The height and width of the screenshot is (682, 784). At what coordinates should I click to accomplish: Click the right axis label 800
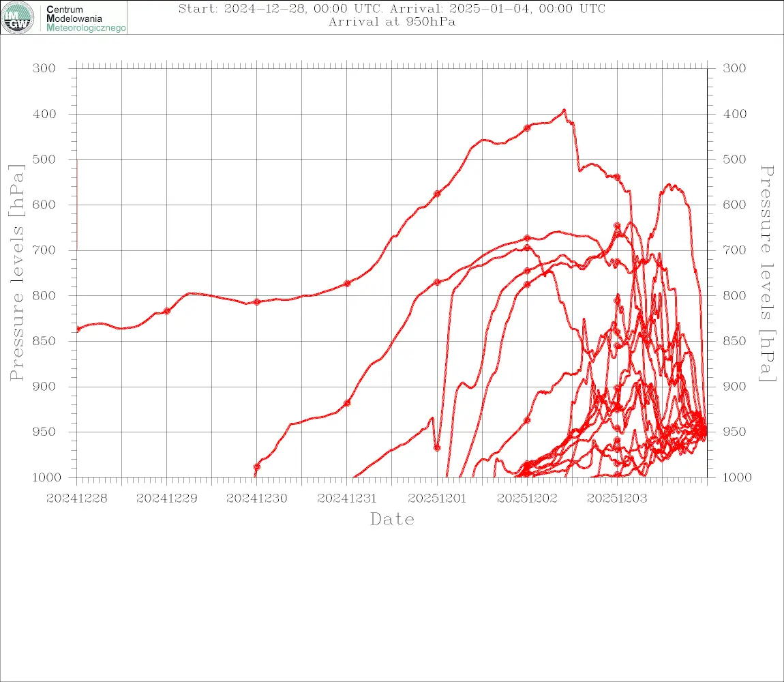tap(734, 296)
